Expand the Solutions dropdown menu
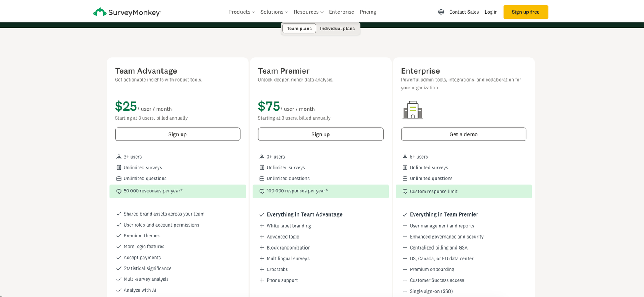The height and width of the screenshot is (297, 644). point(274,12)
